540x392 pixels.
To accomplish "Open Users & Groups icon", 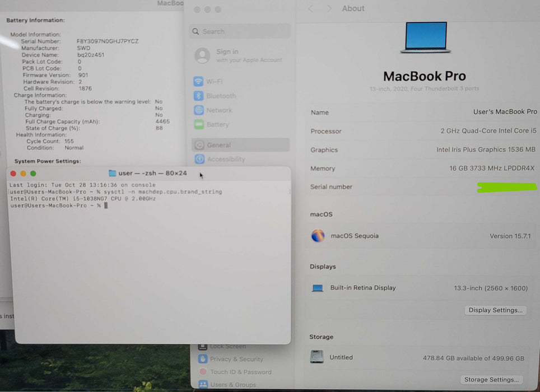I will point(203,384).
